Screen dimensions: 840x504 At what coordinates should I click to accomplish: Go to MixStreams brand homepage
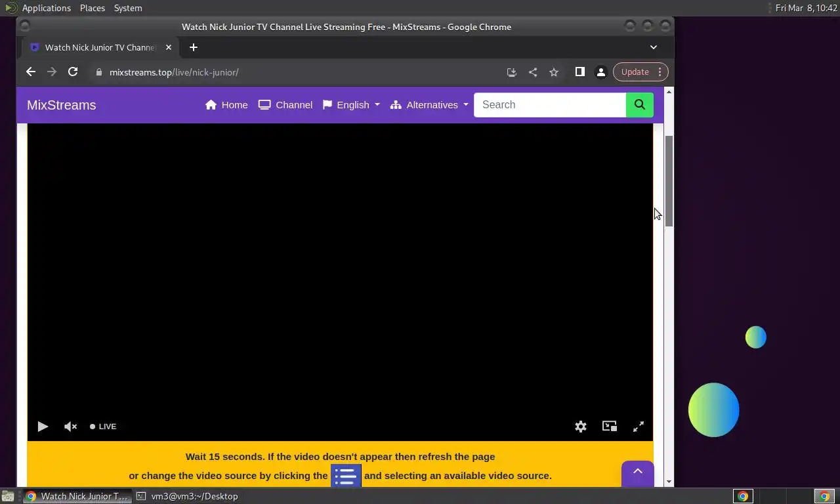click(62, 105)
